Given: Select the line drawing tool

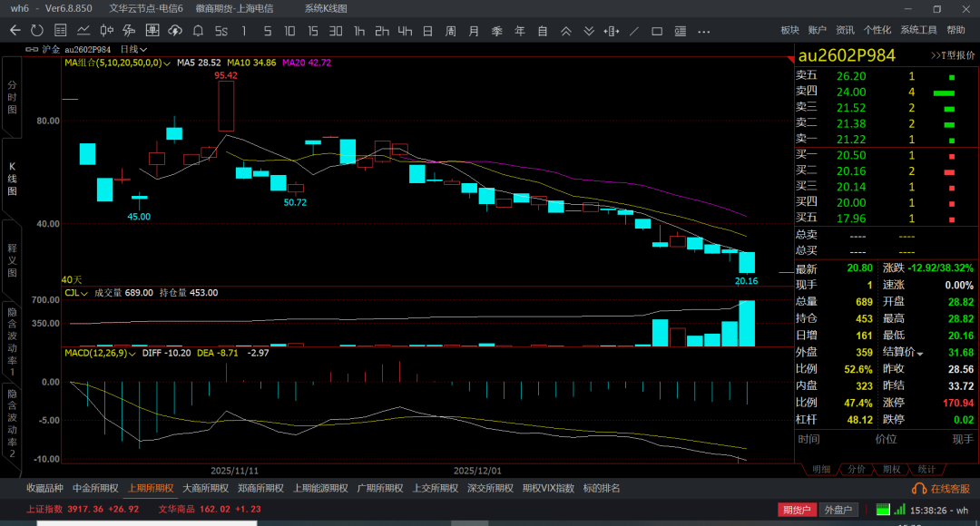Looking at the screenshot, I should [633, 30].
